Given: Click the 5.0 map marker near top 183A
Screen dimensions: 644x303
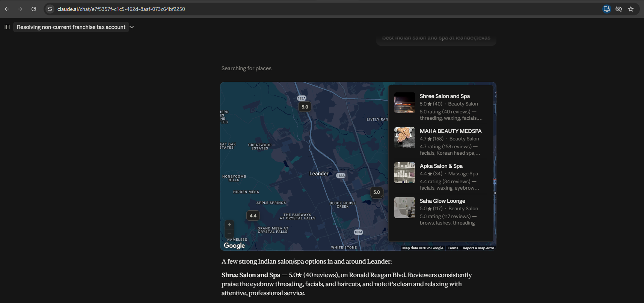Looking at the screenshot, I should point(305,107).
